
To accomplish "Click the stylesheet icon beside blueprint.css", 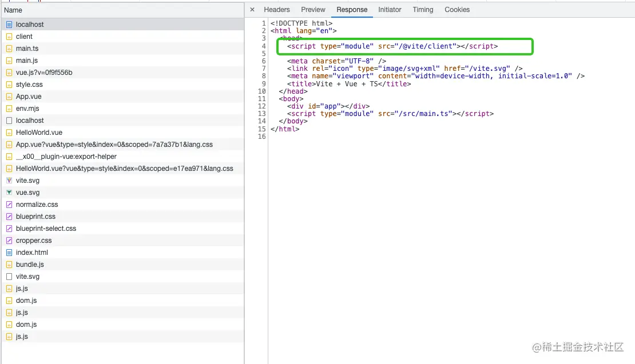I will click(x=9, y=217).
